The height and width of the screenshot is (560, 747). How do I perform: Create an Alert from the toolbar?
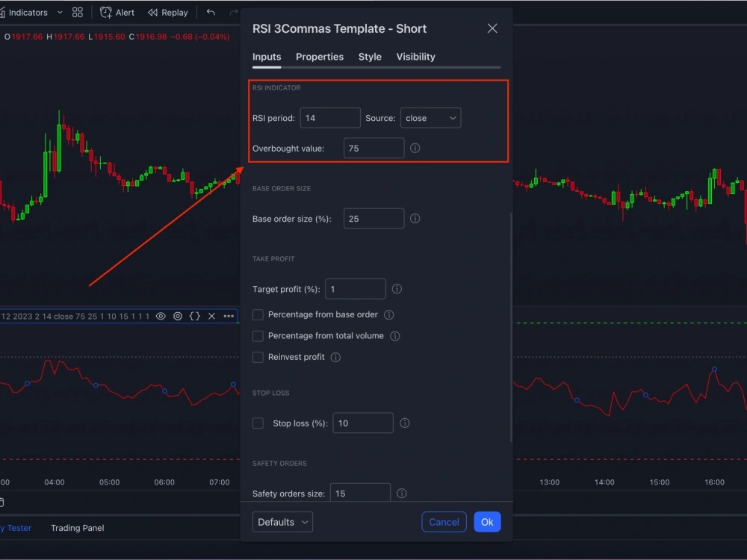[x=117, y=13]
